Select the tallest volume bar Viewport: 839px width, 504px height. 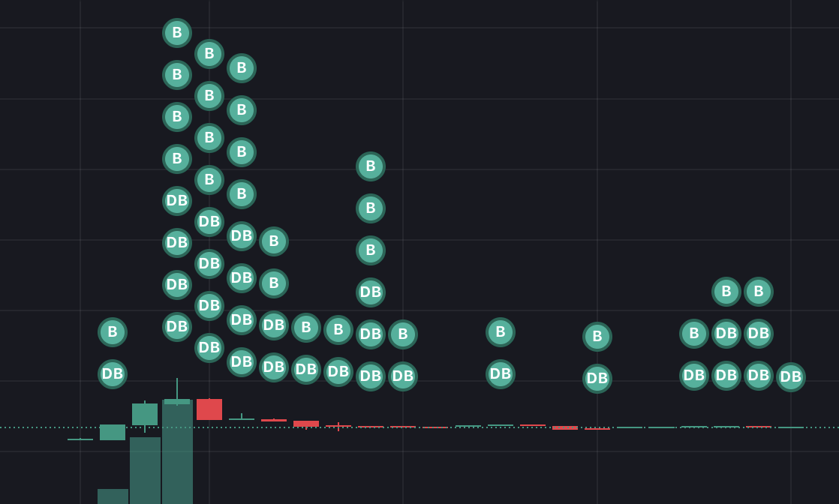[x=177, y=452]
